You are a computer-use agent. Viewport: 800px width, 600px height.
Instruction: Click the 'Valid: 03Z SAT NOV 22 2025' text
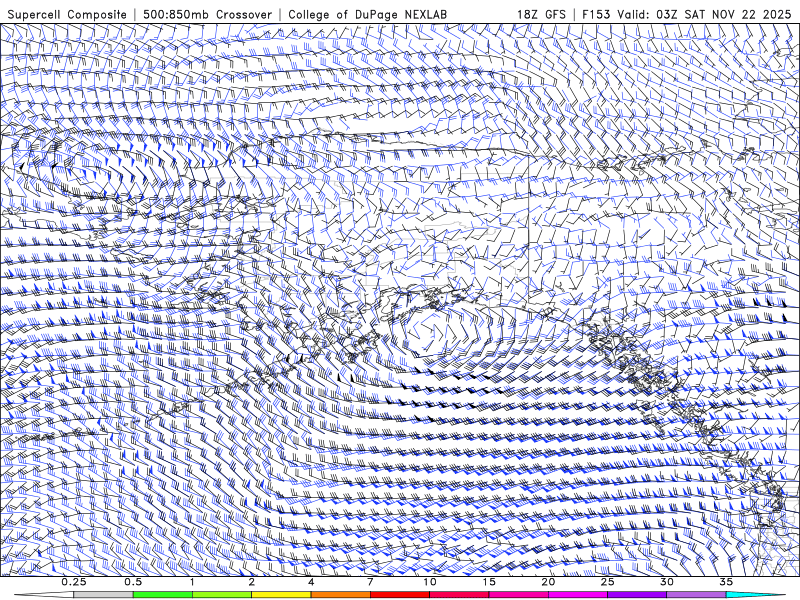705,14
